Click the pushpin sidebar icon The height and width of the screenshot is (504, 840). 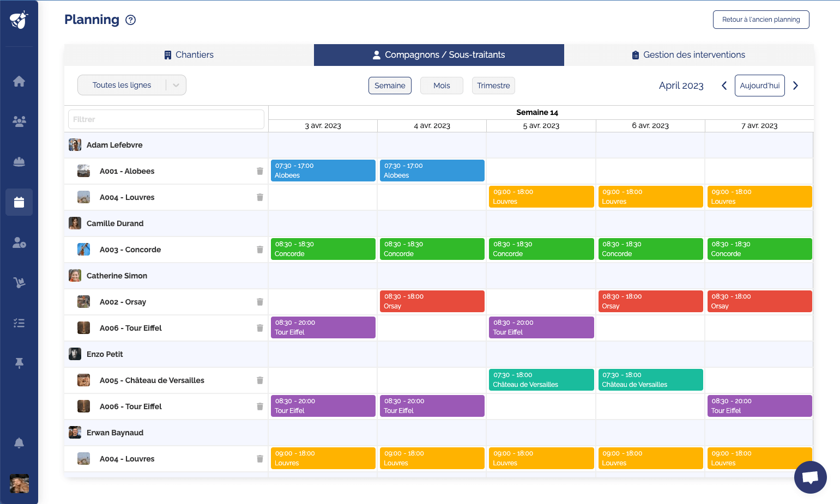[x=19, y=363]
